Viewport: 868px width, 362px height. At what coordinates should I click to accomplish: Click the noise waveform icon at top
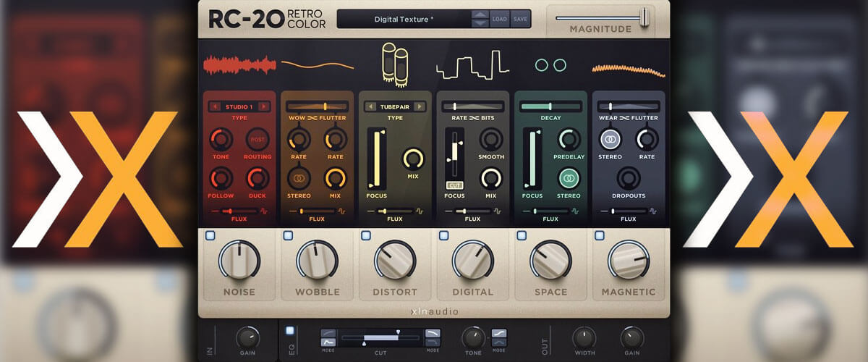(239, 65)
